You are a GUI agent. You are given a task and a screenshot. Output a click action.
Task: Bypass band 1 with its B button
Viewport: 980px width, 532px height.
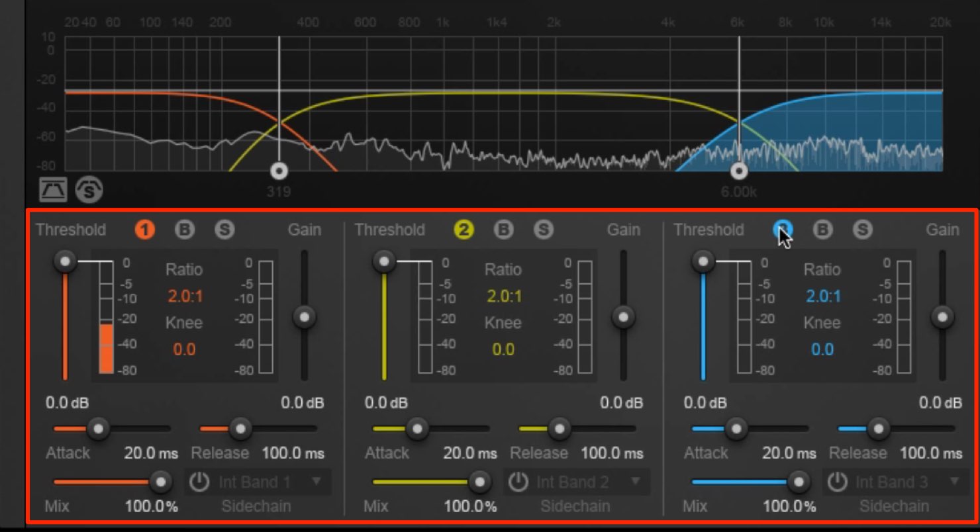click(x=184, y=230)
